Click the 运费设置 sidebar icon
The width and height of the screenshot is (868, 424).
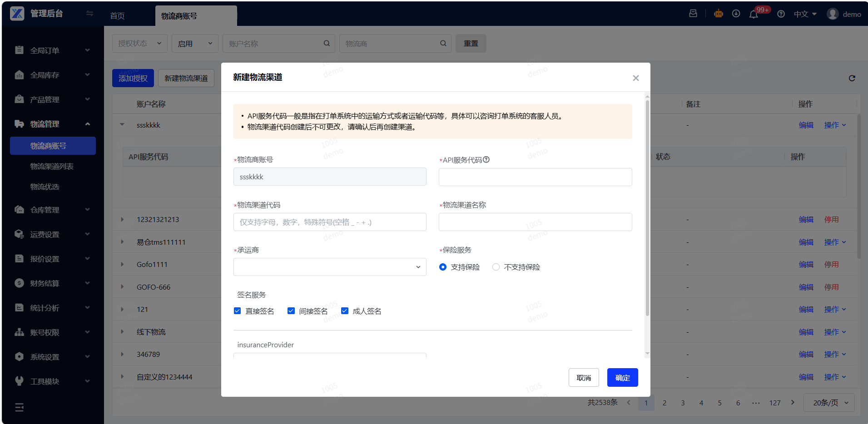(x=19, y=234)
